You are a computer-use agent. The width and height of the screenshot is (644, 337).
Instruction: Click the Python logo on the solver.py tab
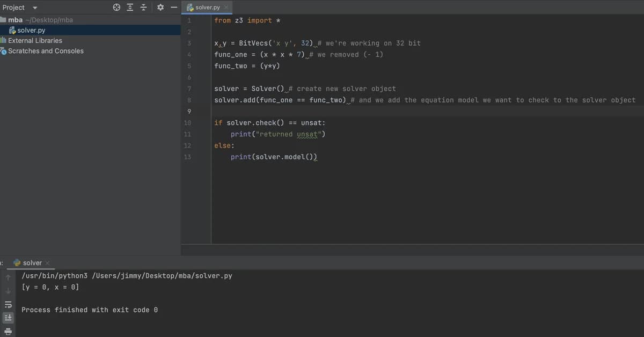coord(189,8)
